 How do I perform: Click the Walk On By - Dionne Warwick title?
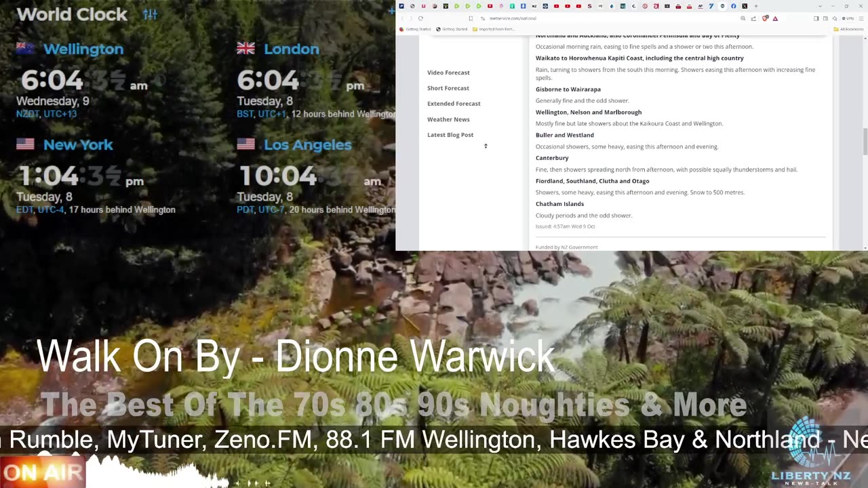(x=296, y=357)
